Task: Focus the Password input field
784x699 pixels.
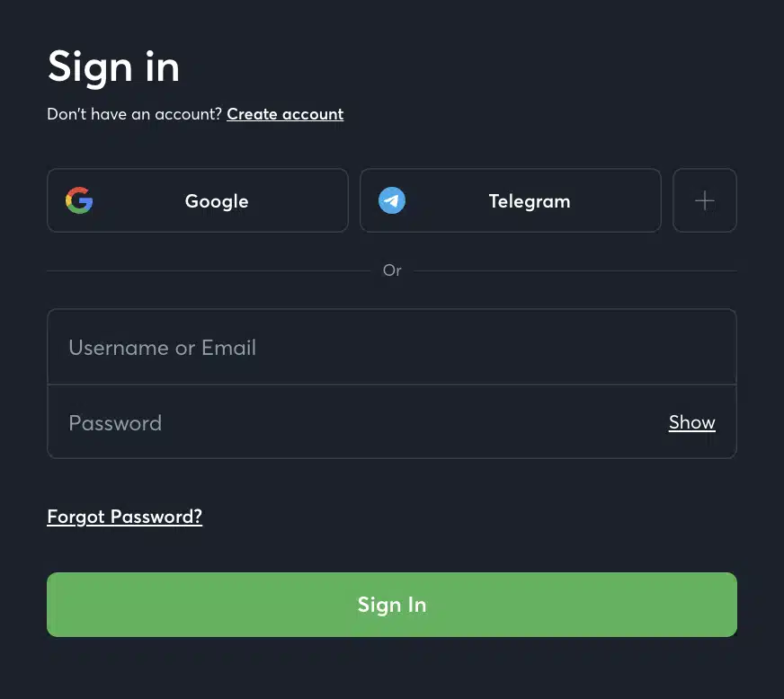Action: (392, 421)
